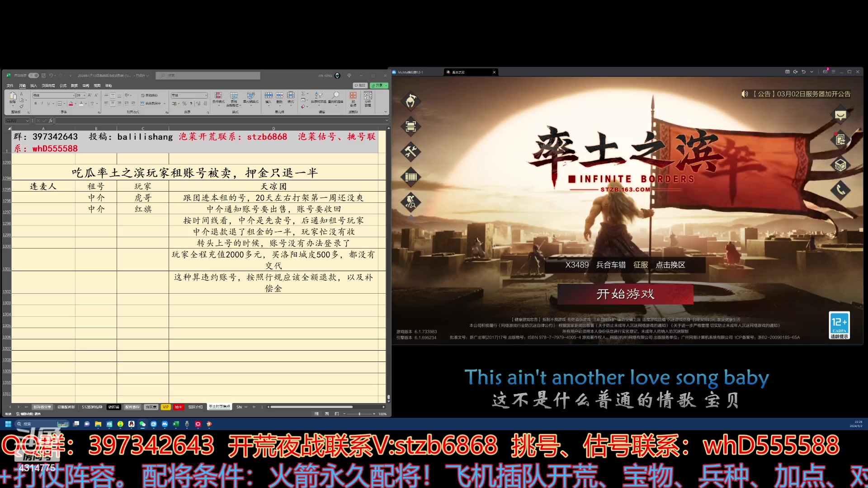Viewport: 868px width, 488px height.
Task: Collapse the Excel ribbon chevron
Action: (x=386, y=112)
